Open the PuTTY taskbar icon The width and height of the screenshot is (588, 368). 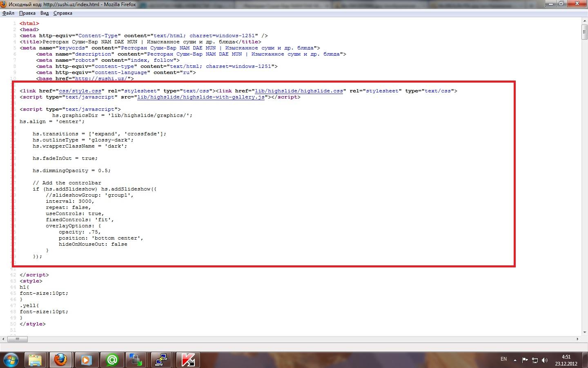[x=161, y=360]
